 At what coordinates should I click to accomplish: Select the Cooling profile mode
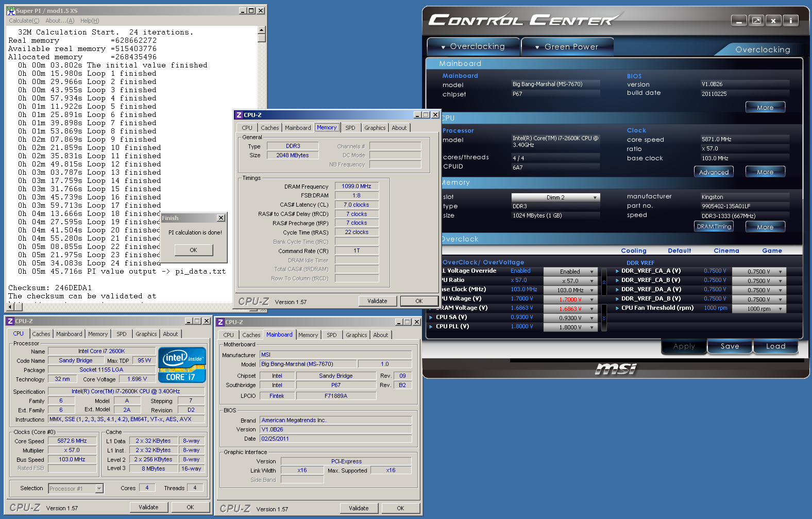[x=633, y=251]
